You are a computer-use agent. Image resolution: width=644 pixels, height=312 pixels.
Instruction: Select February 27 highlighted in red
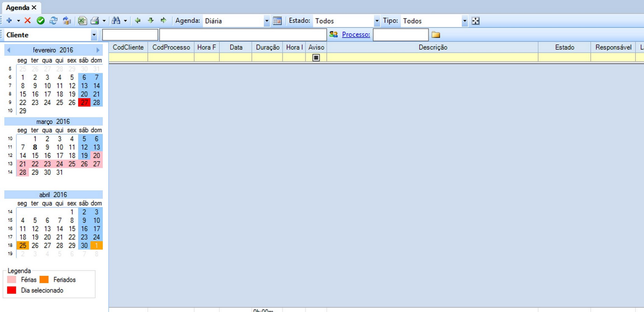point(84,103)
